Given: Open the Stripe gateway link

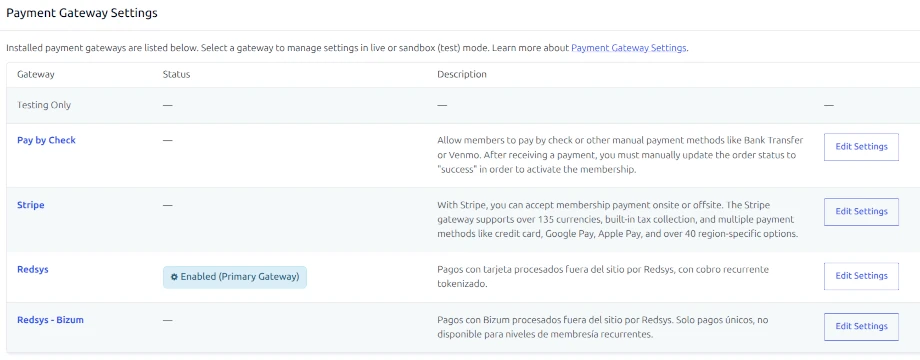Looking at the screenshot, I should pos(31,205).
